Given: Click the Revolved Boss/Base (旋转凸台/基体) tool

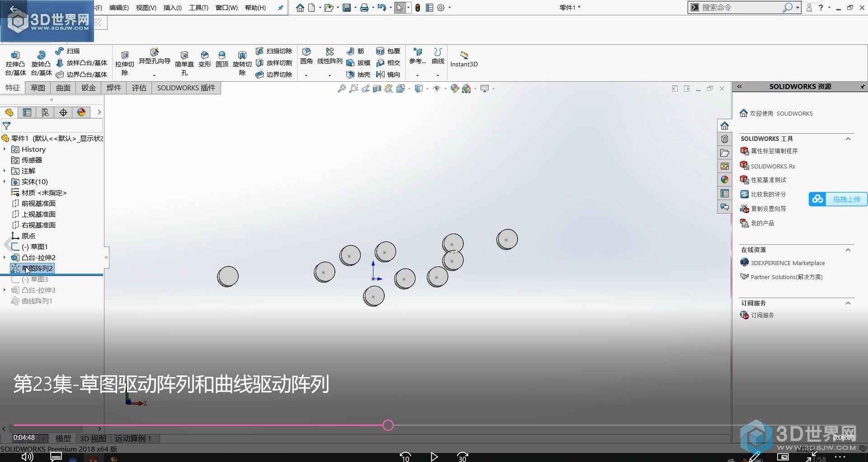Looking at the screenshot, I should click(x=41, y=63).
